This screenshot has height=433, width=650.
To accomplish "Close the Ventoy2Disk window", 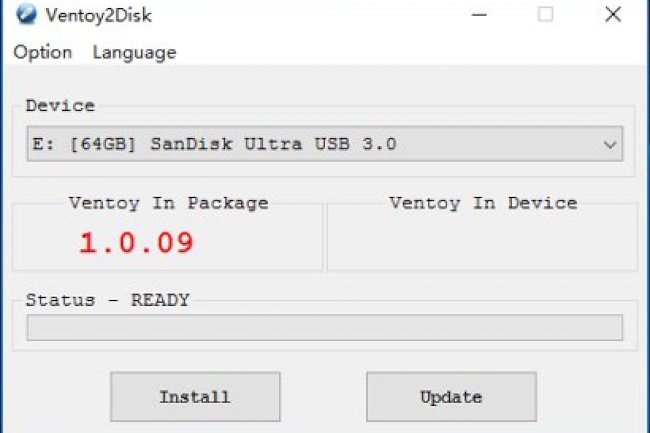I will click(x=613, y=15).
